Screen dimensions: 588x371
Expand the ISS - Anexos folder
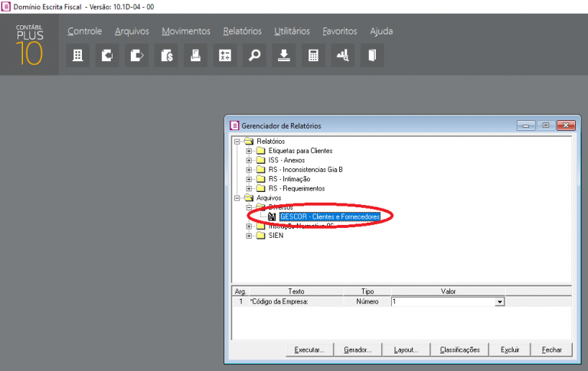[250, 161]
